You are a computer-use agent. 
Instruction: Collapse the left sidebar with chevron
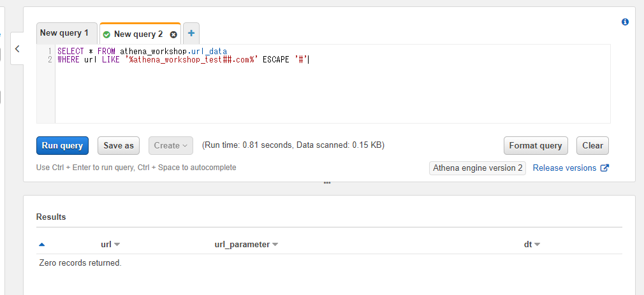[17, 48]
